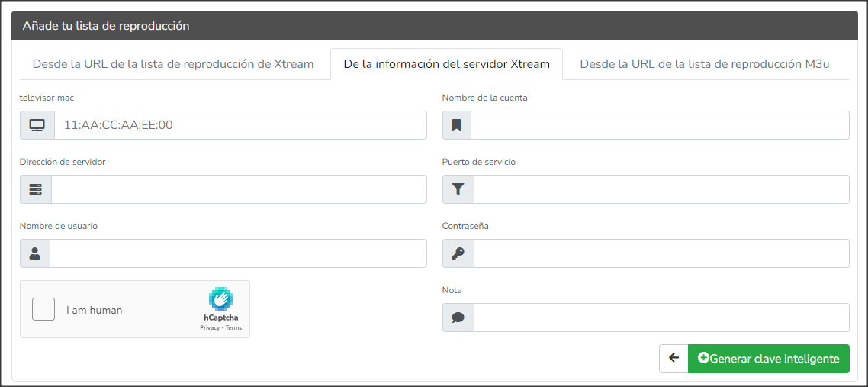
Task: Click the monitor icon beside MAC address
Action: [x=37, y=125]
